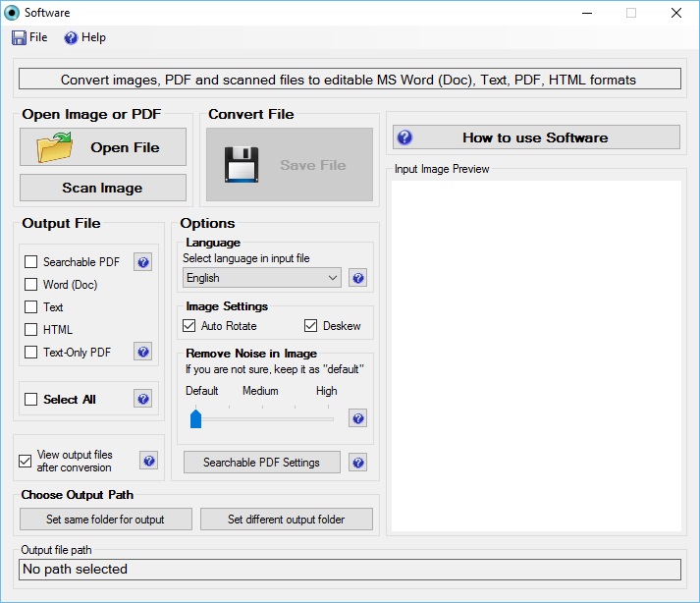The image size is (700, 603).
Task: Click the help icon beside Text-Only PDF
Action: point(143,352)
